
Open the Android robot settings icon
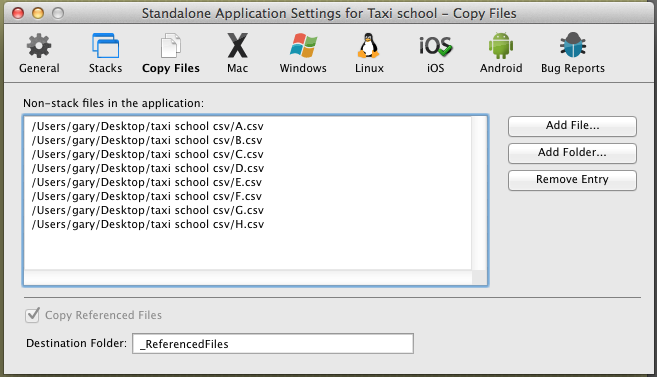[x=501, y=46]
